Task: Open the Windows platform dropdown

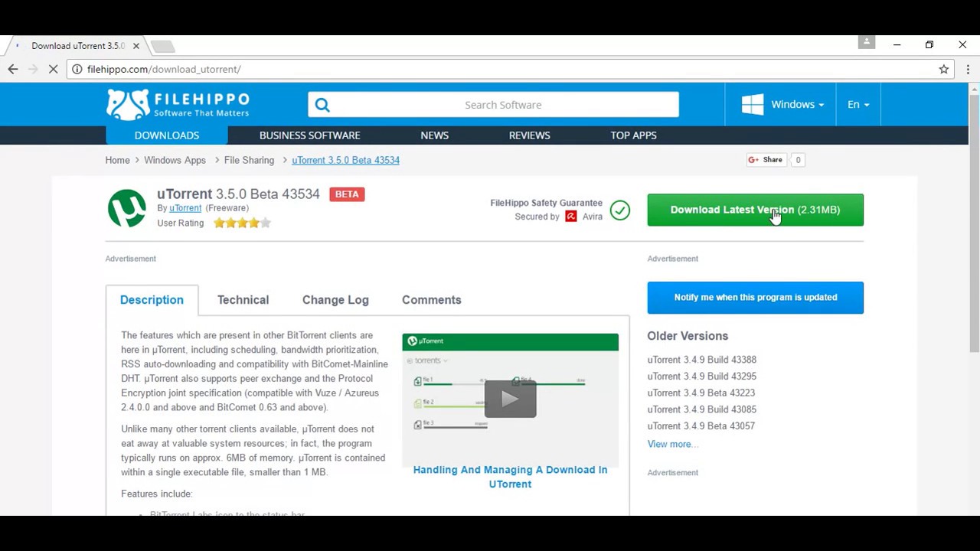Action: 782,104
